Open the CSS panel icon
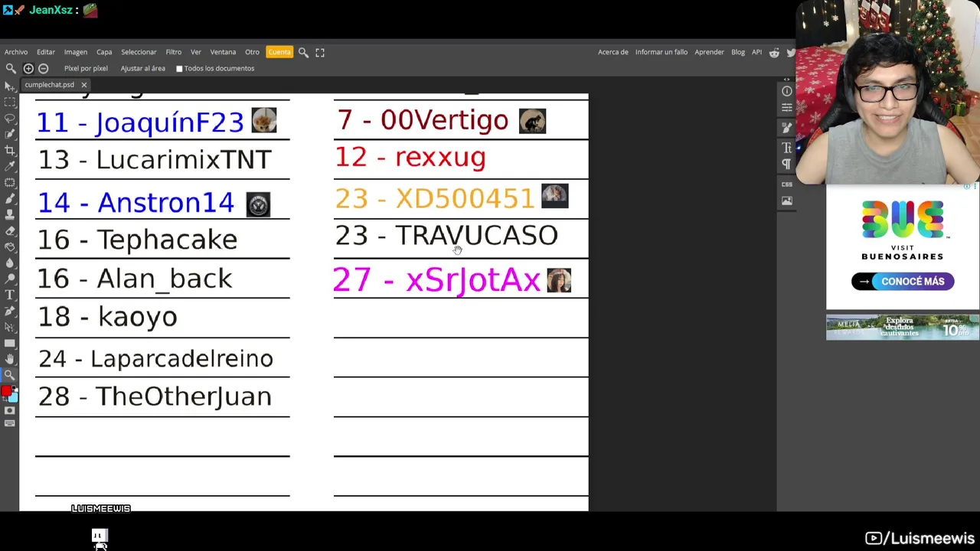The height and width of the screenshot is (551, 980). tap(786, 184)
